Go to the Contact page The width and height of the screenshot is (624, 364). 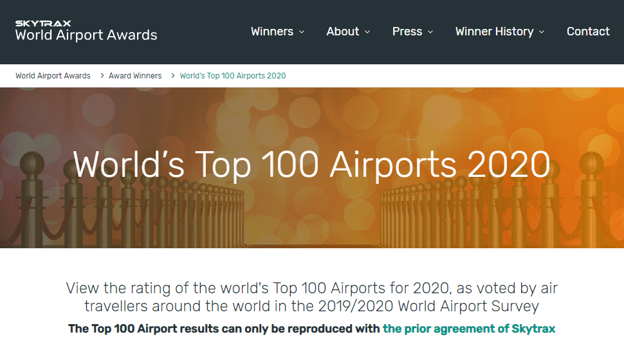[587, 32]
